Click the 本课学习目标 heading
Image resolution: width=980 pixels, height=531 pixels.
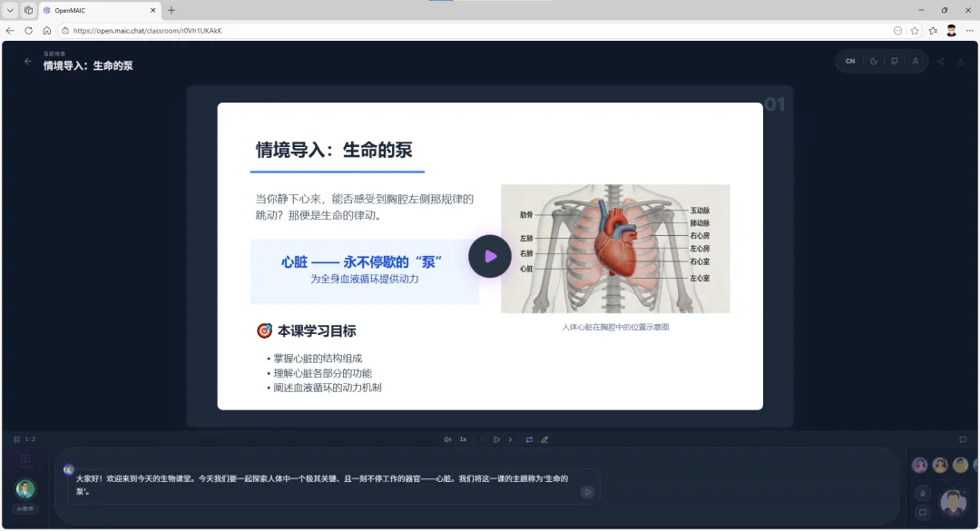317,331
